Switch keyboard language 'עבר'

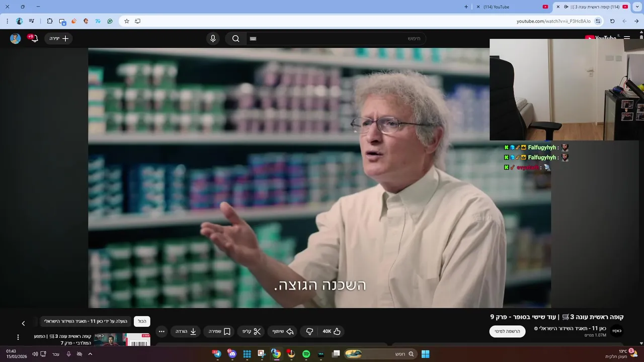[x=56, y=354]
